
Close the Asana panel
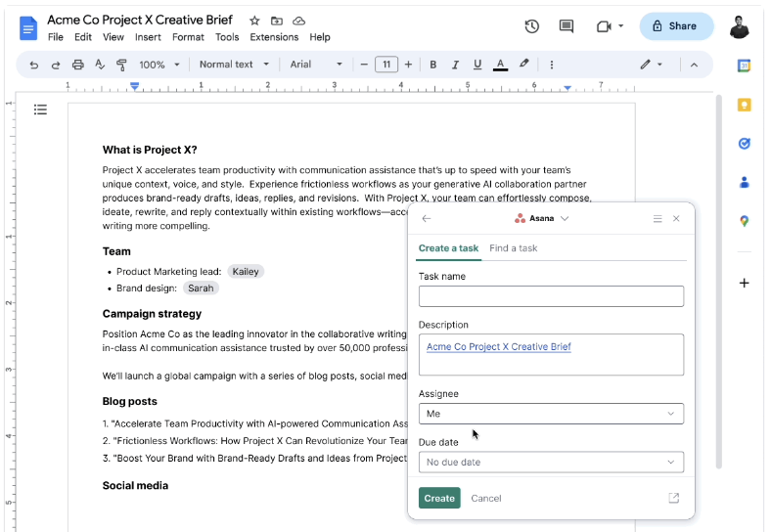[x=676, y=218]
